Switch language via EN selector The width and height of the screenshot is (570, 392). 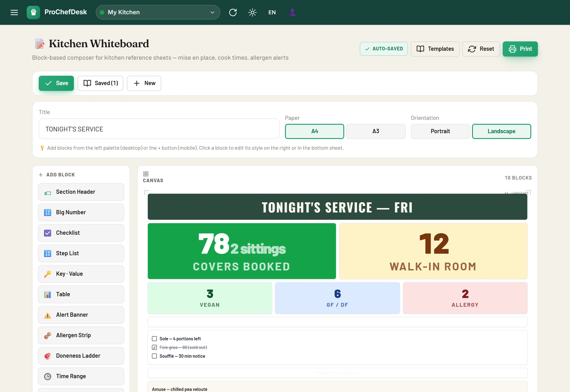[x=272, y=12]
